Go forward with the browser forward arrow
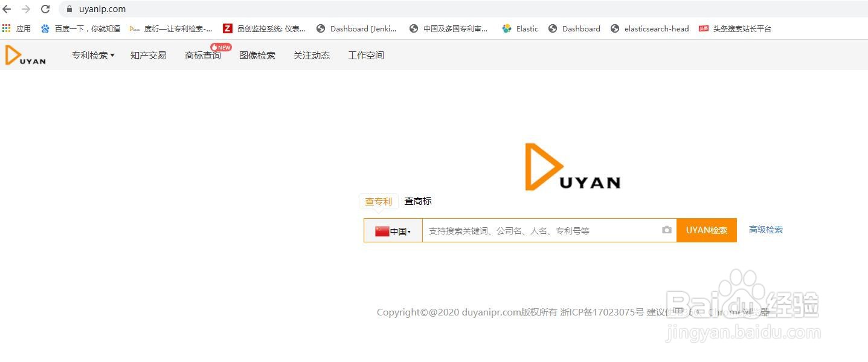 pos(26,9)
